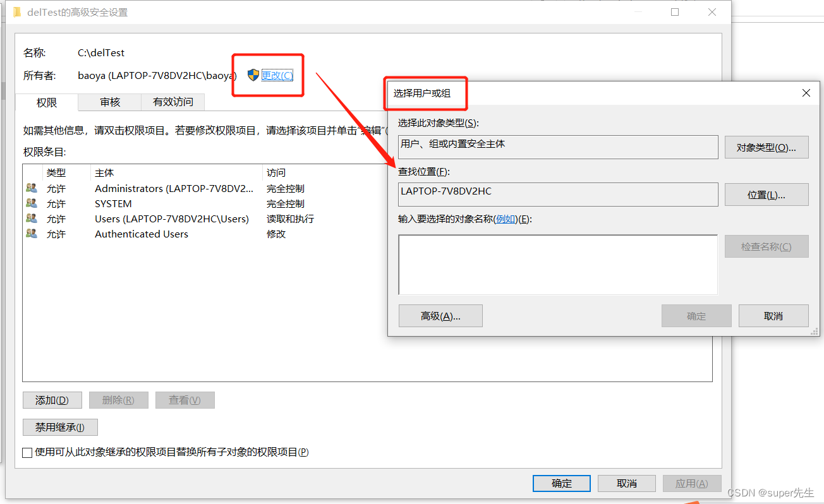Click the 位置(L)... button
Image resolution: width=824 pixels, height=504 pixels.
tap(766, 195)
